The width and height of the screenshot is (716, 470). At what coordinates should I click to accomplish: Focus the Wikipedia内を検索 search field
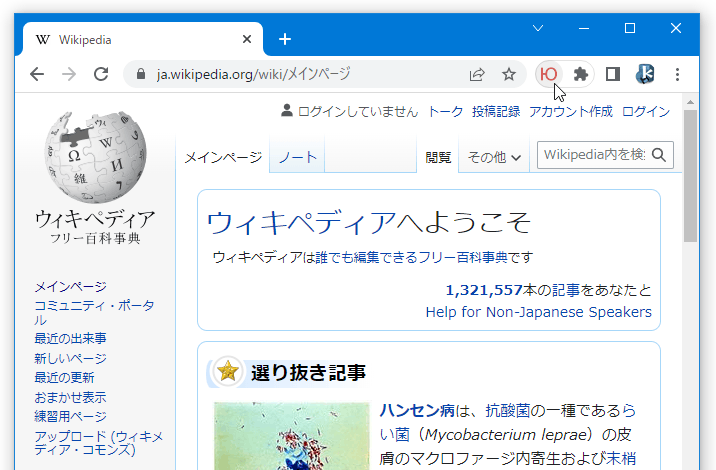click(594, 155)
